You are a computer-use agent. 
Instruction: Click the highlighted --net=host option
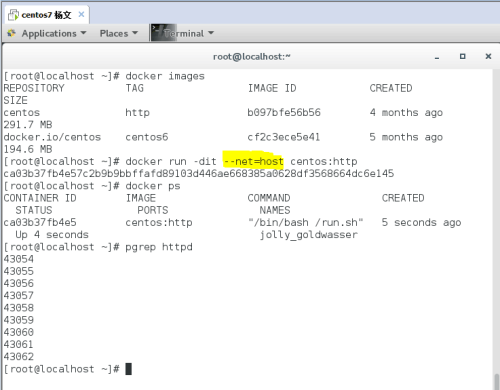point(253,162)
